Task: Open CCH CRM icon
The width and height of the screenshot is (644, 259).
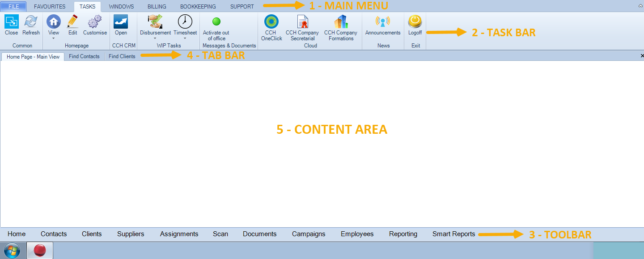Action: 121,21
